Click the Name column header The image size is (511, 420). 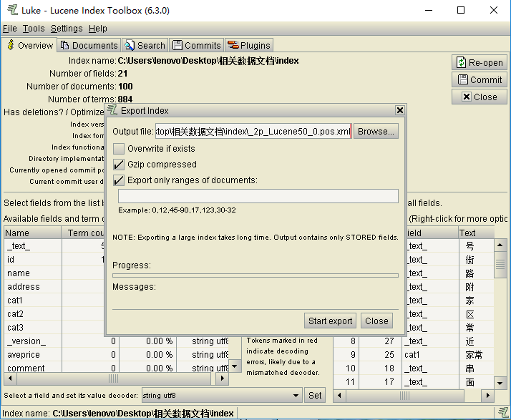(x=33, y=233)
